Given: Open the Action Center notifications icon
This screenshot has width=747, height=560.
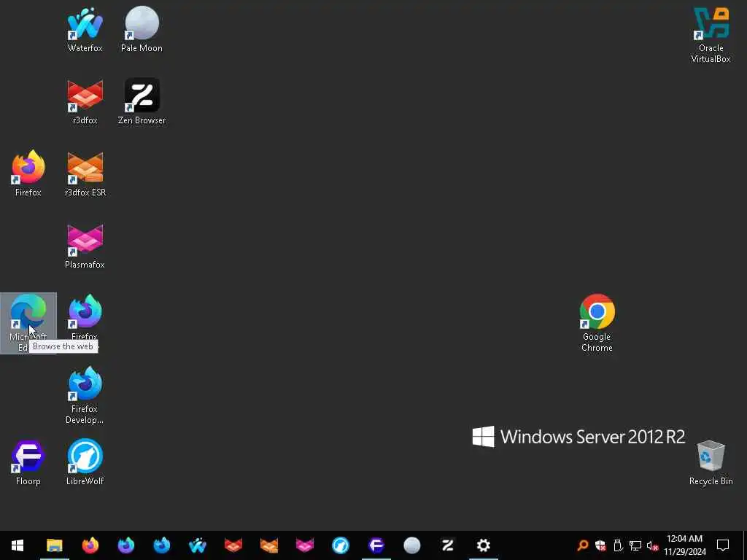Looking at the screenshot, I should pos(723,545).
